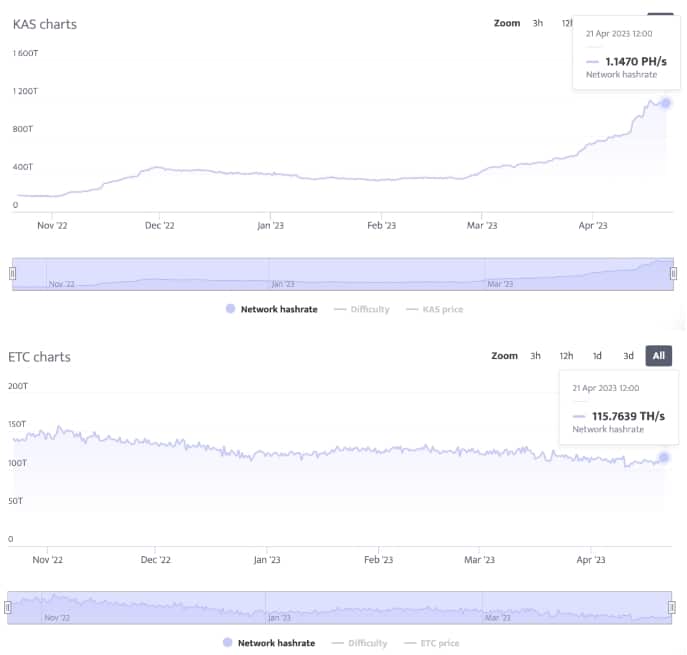Toggle Difficulty series in ETC legend
This screenshot has height=655, width=687.
tap(359, 643)
